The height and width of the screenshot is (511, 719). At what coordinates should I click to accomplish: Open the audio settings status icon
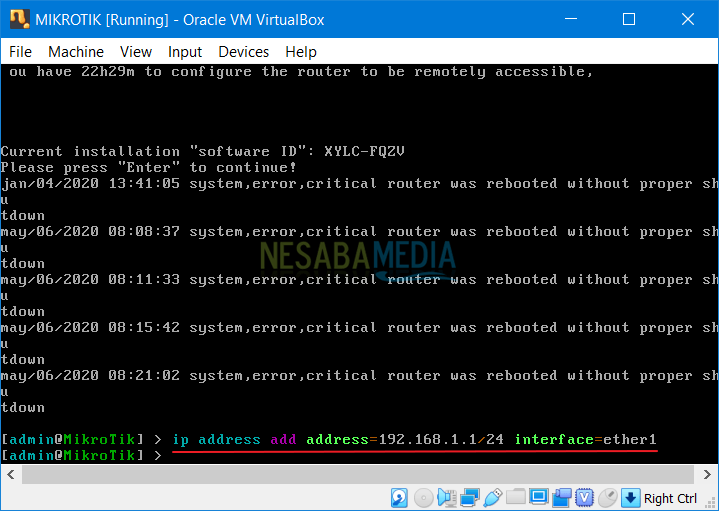click(x=446, y=498)
